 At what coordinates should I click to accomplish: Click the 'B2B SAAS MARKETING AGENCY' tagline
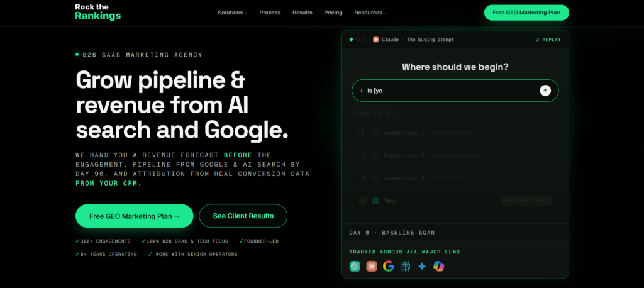[x=143, y=55]
